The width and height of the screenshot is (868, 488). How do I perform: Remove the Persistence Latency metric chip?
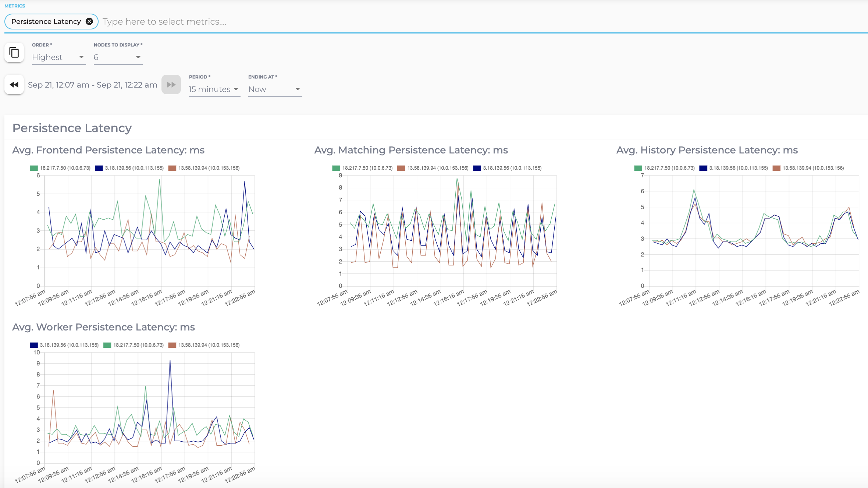tap(89, 21)
